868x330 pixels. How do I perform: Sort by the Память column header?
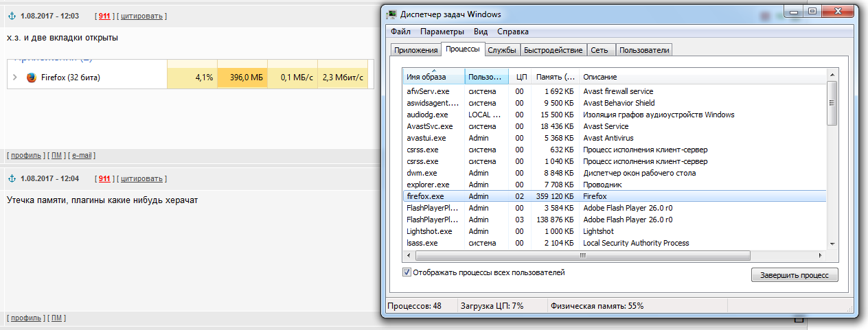[556, 76]
